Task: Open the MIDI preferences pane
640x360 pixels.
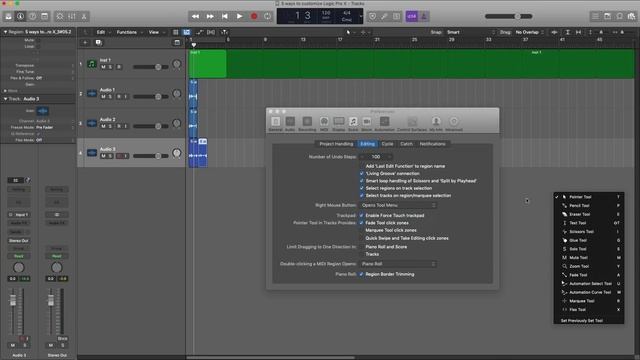Action: click(324, 123)
